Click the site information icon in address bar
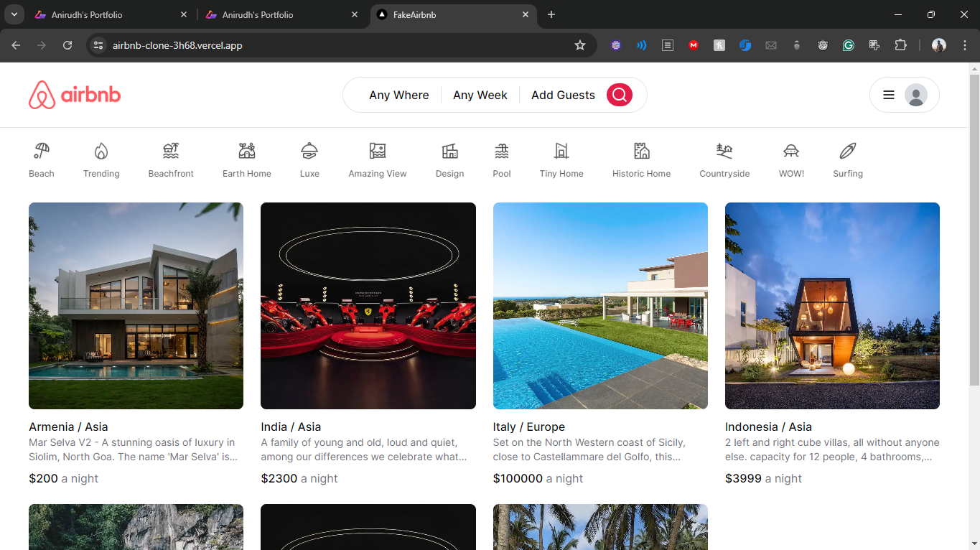This screenshot has width=980, height=550. click(100, 45)
